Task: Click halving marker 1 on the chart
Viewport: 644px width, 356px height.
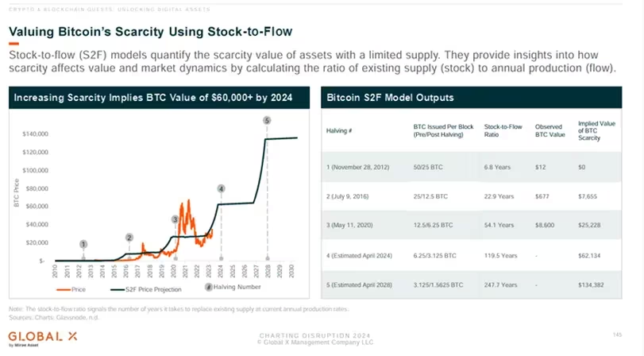Action: (x=84, y=244)
